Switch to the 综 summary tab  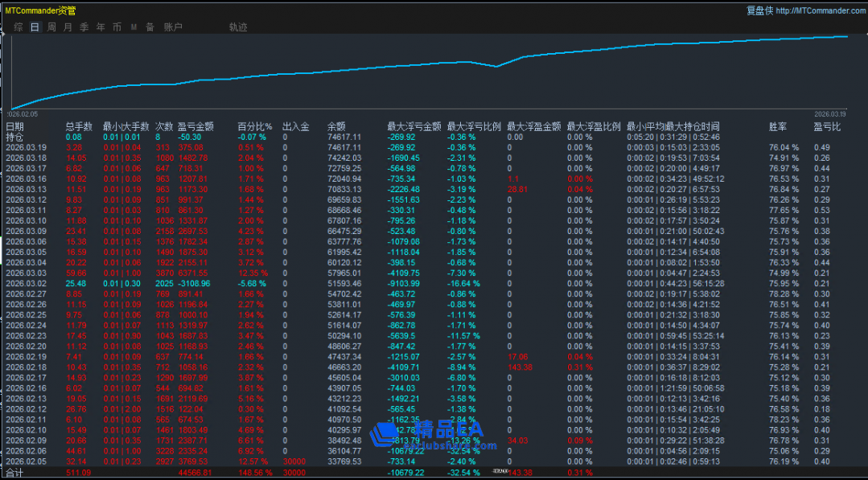point(18,27)
